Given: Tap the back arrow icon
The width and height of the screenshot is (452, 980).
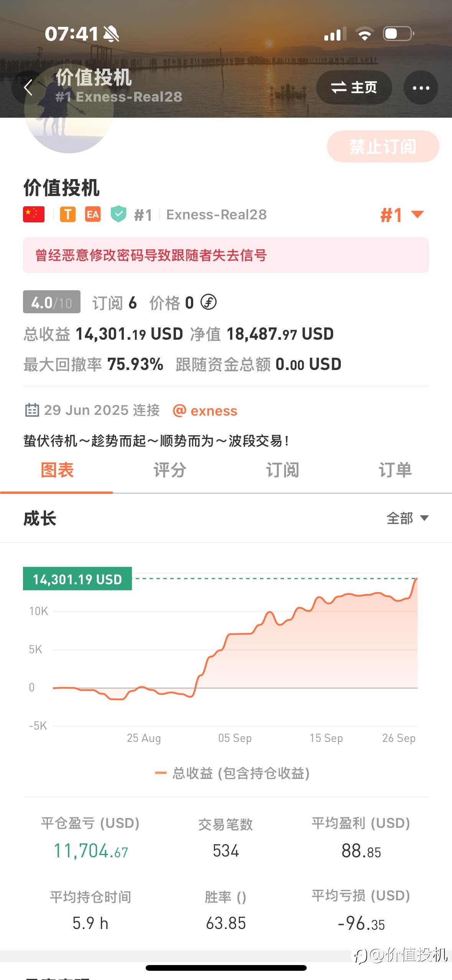Looking at the screenshot, I should [x=28, y=87].
